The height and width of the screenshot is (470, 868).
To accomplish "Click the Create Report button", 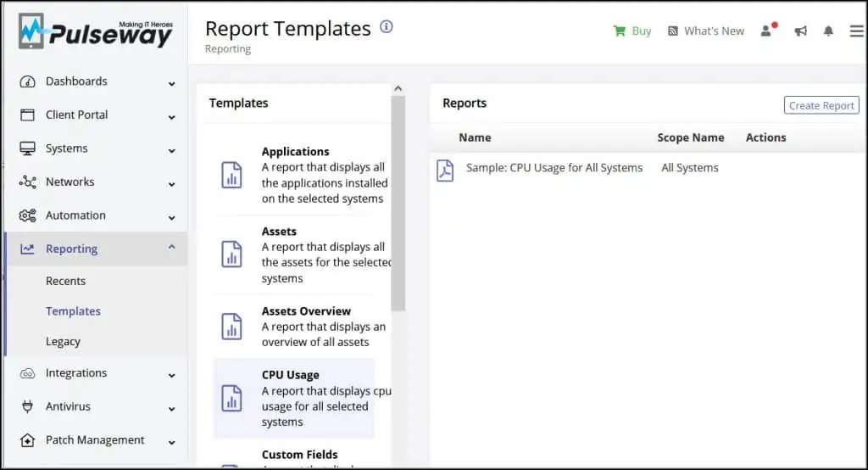I will coord(821,105).
